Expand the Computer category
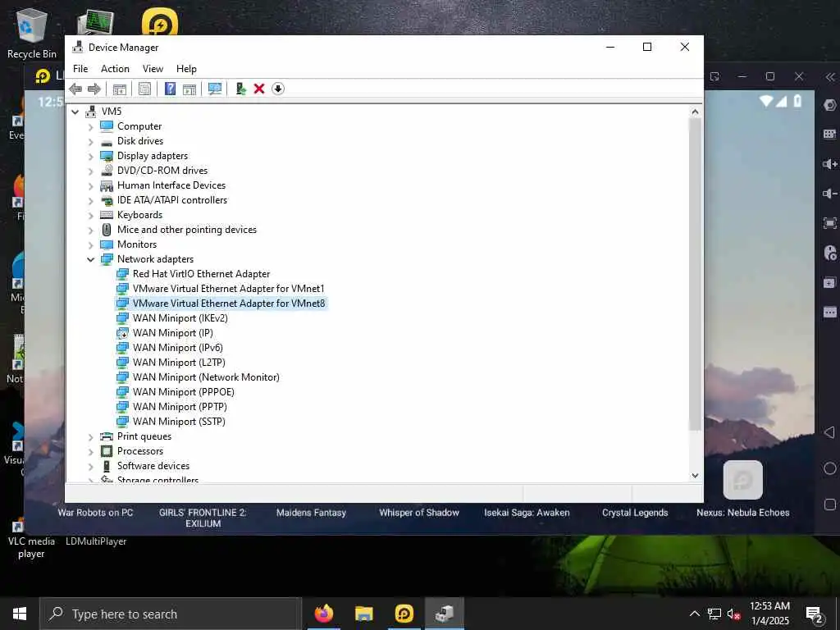Viewport: 840px width, 630px height. point(90,127)
